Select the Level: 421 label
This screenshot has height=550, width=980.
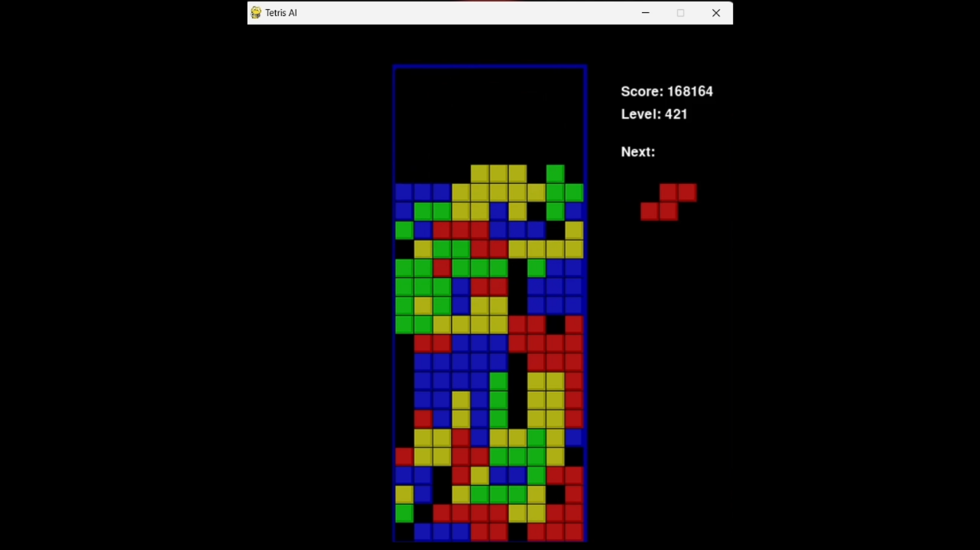click(x=654, y=114)
